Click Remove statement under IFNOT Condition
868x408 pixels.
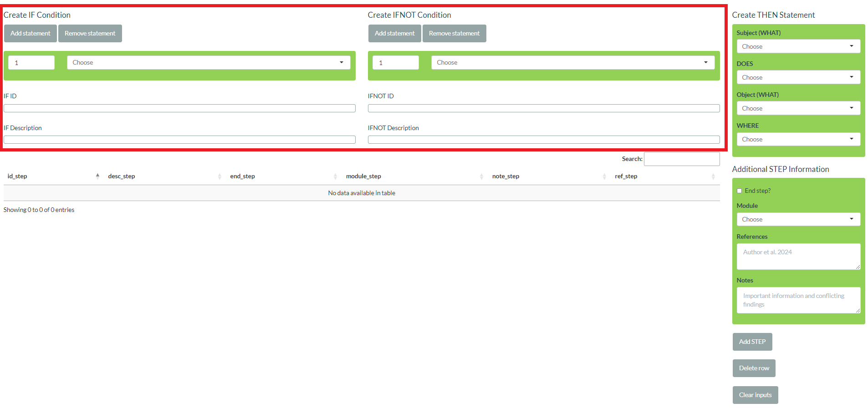[454, 34]
